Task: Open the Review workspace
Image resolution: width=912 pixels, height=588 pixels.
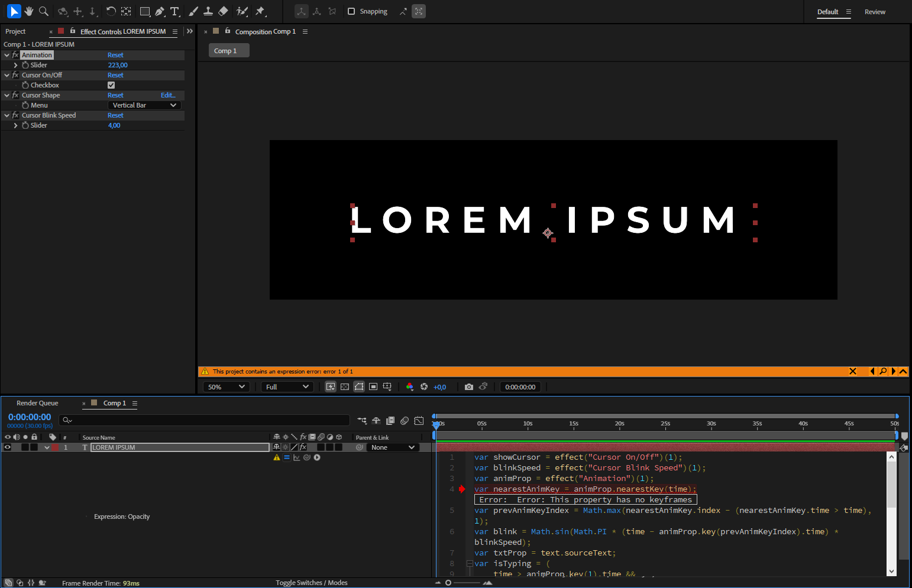Action: [x=875, y=11]
